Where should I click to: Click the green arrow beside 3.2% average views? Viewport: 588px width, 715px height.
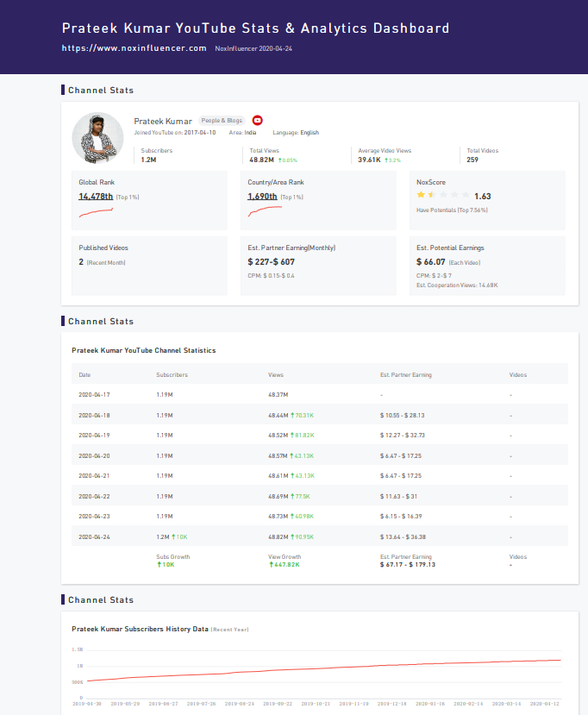pyautogui.click(x=386, y=160)
